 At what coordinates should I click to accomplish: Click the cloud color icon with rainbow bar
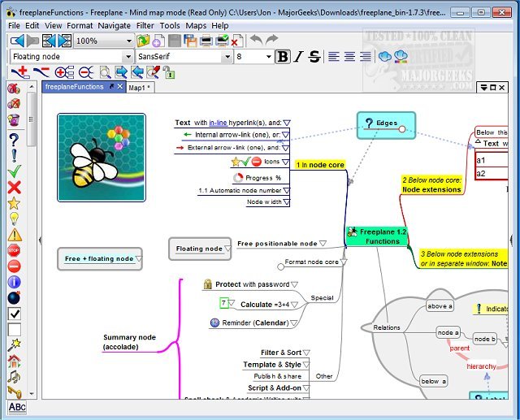(401, 57)
